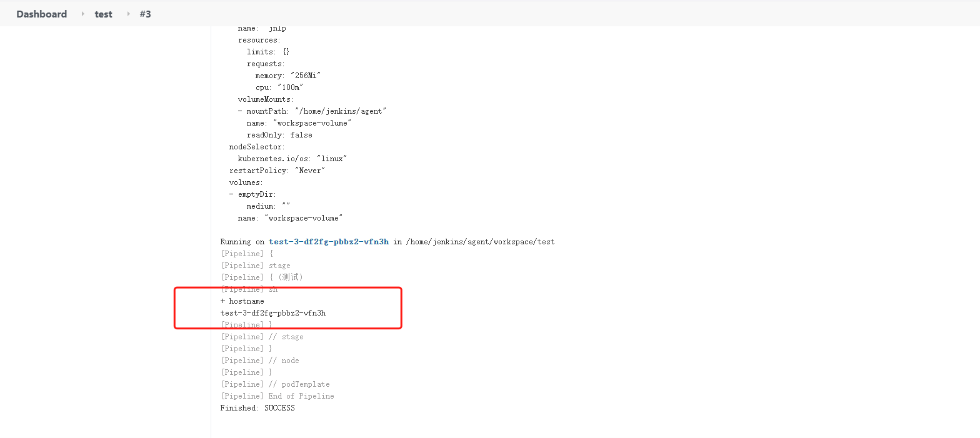Click '[Pipeline] // stage' log line
Viewport: 980px width, 438px height.
261,337
